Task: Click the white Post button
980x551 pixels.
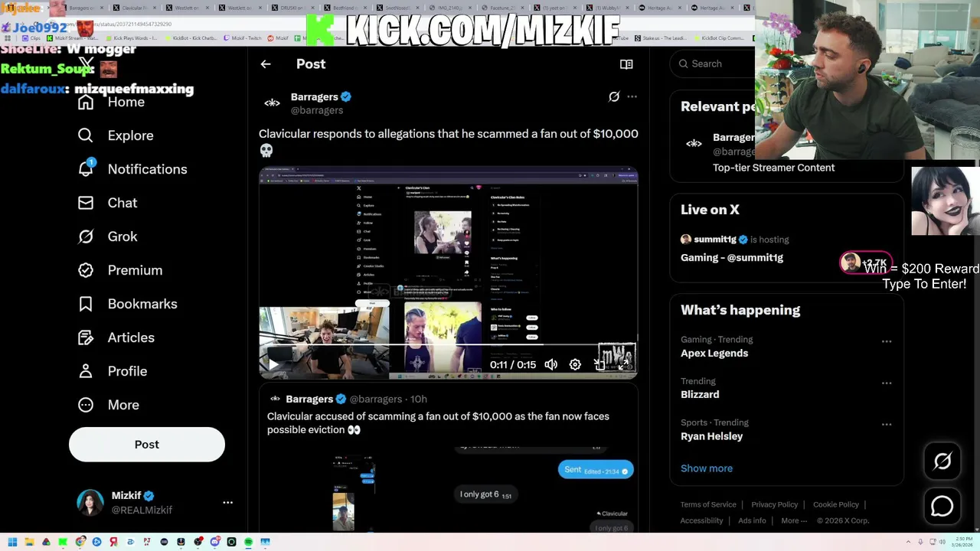Action: point(147,445)
